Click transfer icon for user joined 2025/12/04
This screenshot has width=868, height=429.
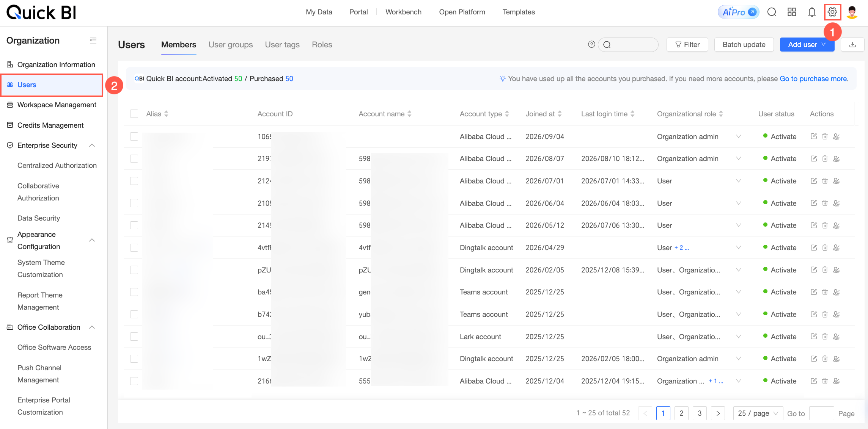pos(836,381)
